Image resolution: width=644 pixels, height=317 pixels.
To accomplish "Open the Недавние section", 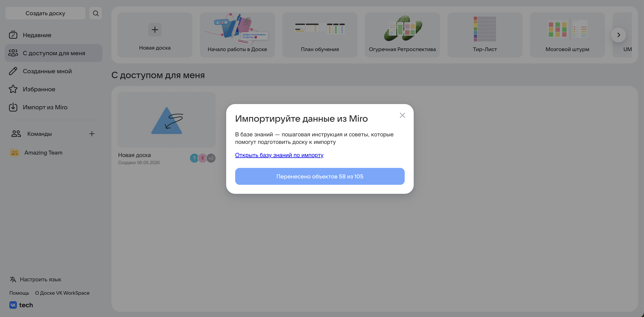I will (53, 35).
